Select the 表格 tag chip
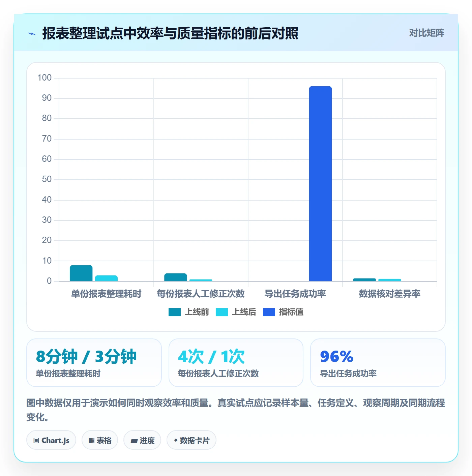The width and height of the screenshot is (472, 476). 100,440
